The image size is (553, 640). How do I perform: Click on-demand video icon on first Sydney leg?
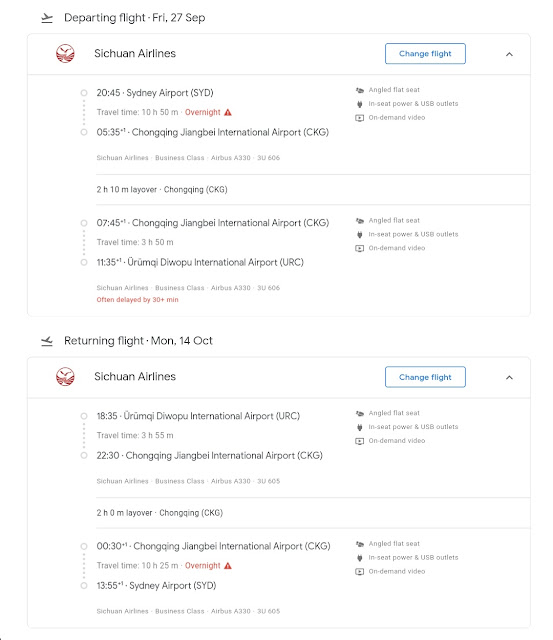360,118
